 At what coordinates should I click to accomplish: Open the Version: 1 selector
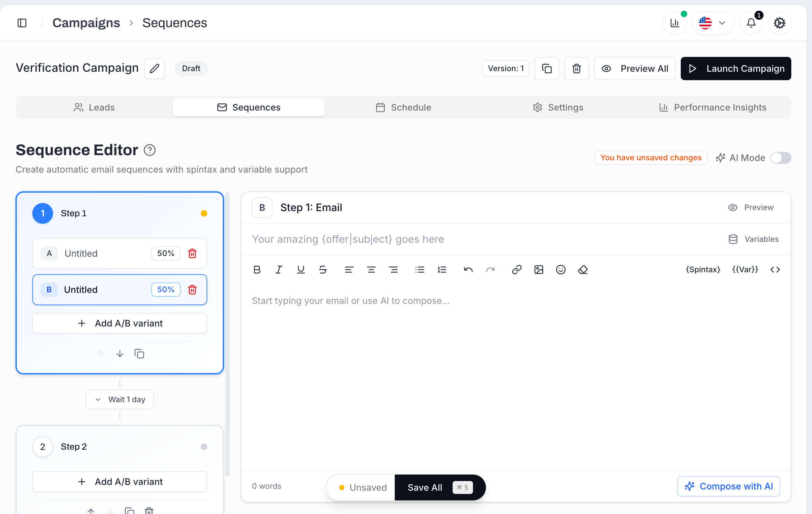click(506, 69)
